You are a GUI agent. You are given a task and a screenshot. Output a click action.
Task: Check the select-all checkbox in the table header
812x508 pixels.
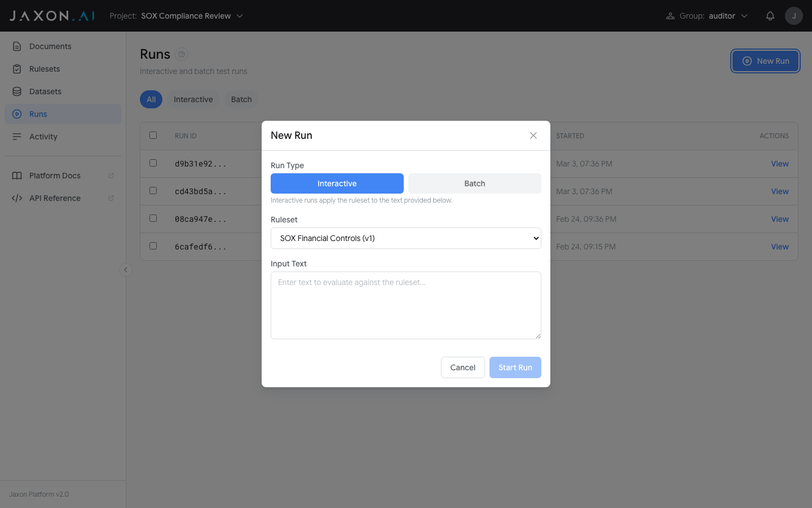point(153,135)
